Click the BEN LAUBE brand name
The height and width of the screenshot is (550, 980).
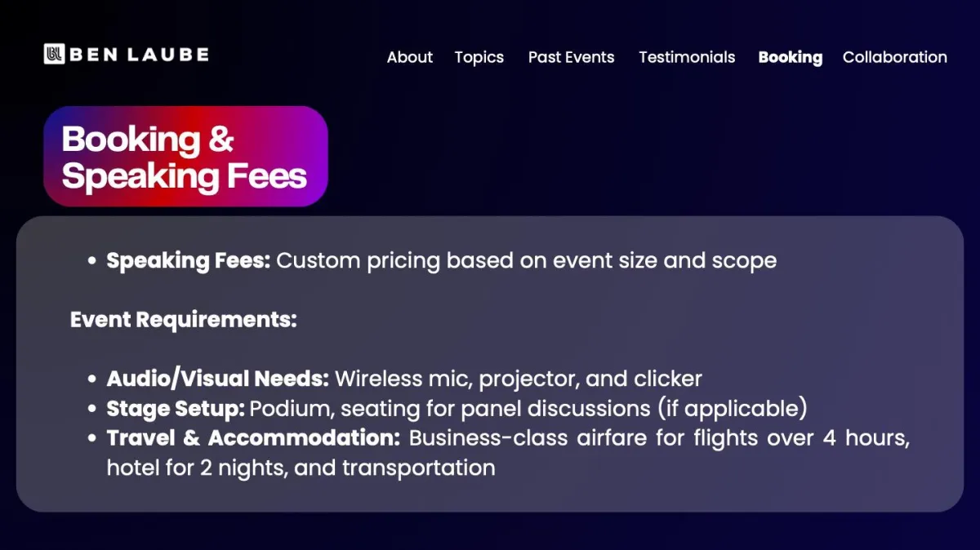click(139, 55)
